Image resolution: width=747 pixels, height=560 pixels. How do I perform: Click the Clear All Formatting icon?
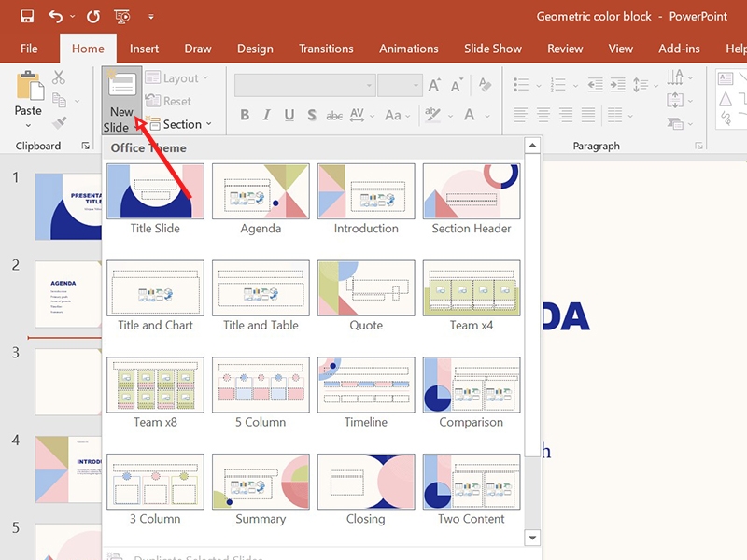pyautogui.click(x=485, y=85)
